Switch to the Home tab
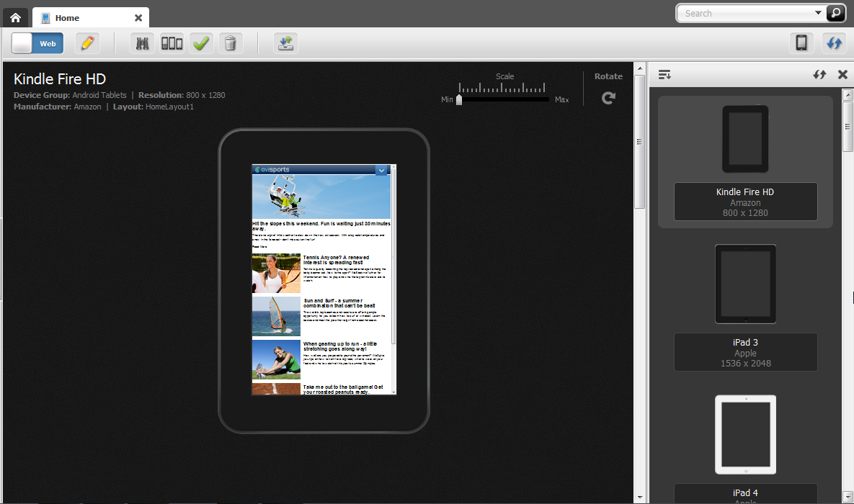This screenshot has height=504, width=854. tap(90, 17)
